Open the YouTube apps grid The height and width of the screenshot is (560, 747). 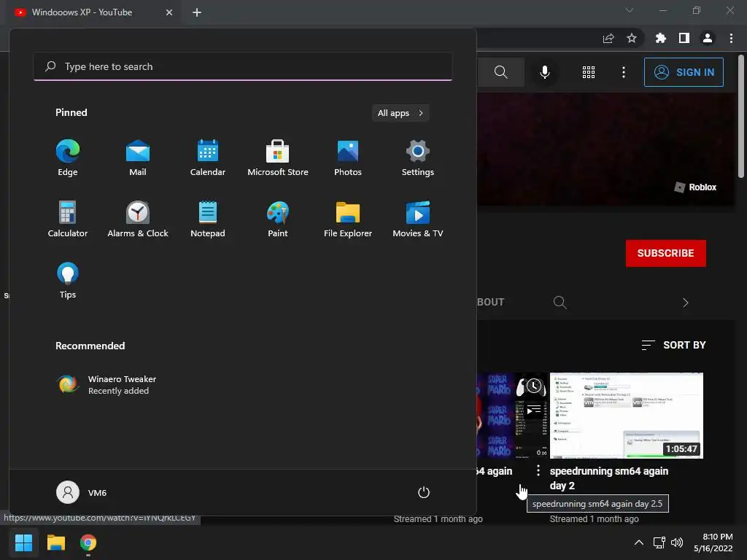pos(589,72)
